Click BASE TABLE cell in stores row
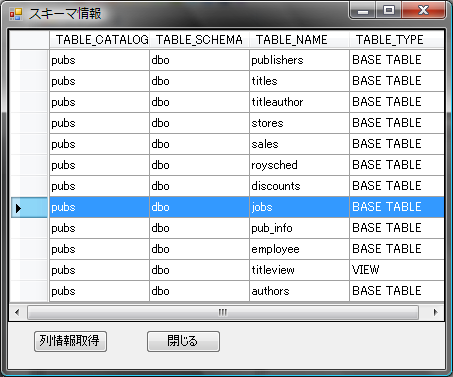Viewport: 453px width, 377px height. (x=397, y=123)
